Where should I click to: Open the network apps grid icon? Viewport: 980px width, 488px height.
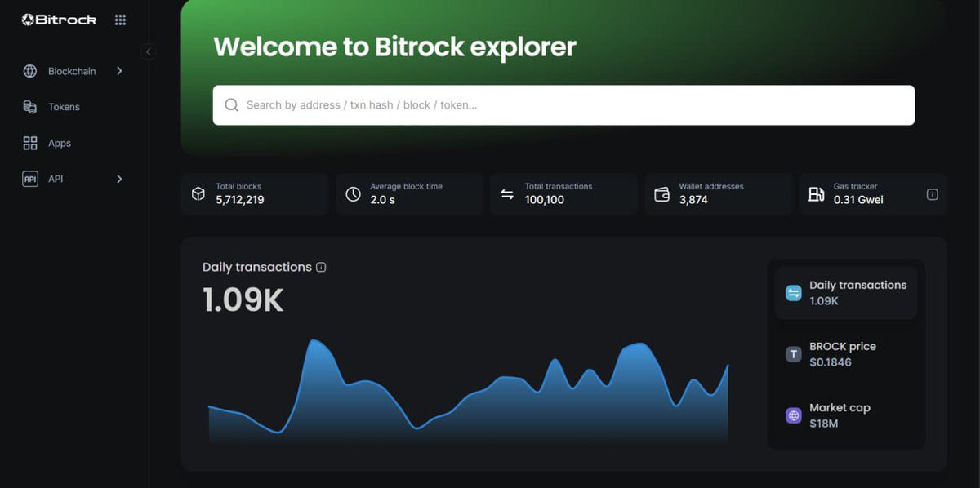pos(120,20)
